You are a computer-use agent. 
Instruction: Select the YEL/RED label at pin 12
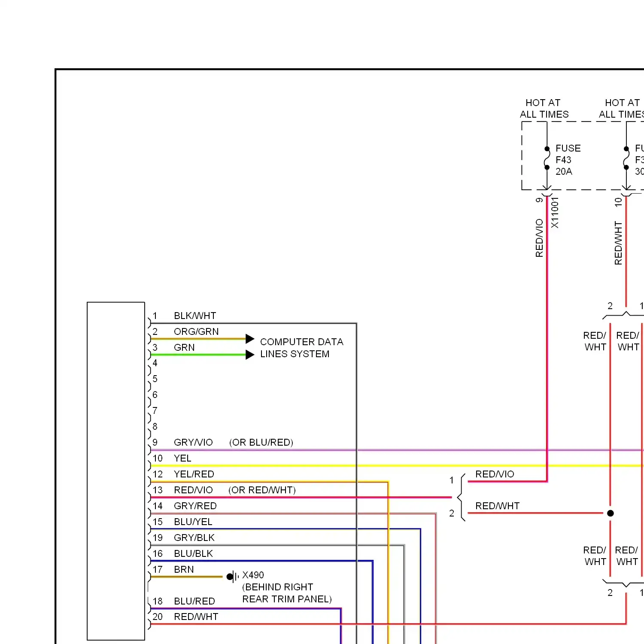tap(194, 474)
